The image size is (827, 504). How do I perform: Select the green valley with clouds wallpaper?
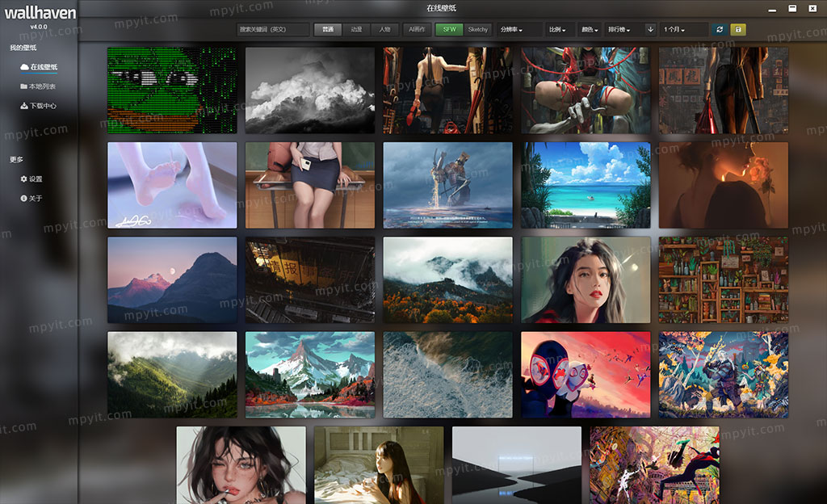click(x=172, y=375)
